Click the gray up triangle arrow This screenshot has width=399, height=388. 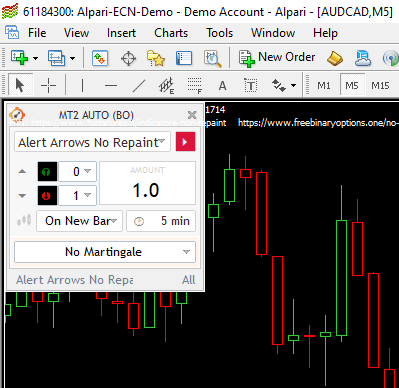(x=22, y=171)
